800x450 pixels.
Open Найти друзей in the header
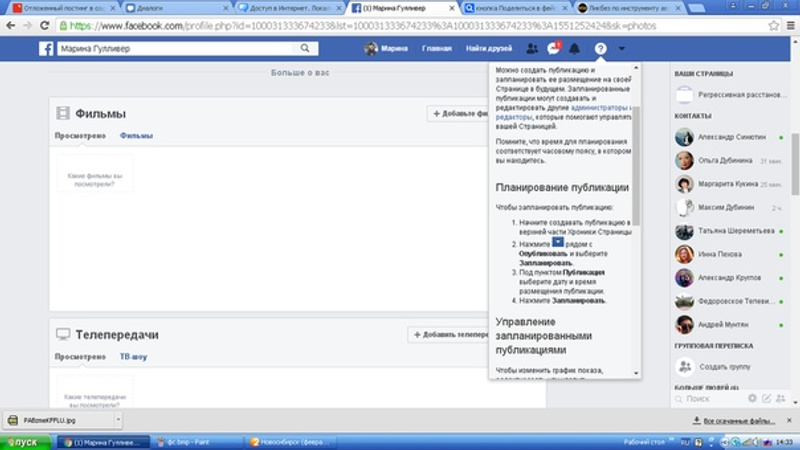click(489, 48)
